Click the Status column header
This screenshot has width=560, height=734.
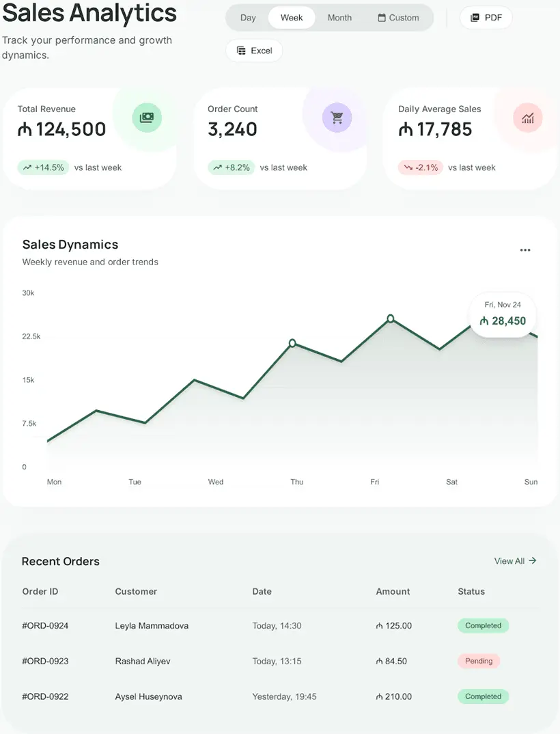click(471, 591)
